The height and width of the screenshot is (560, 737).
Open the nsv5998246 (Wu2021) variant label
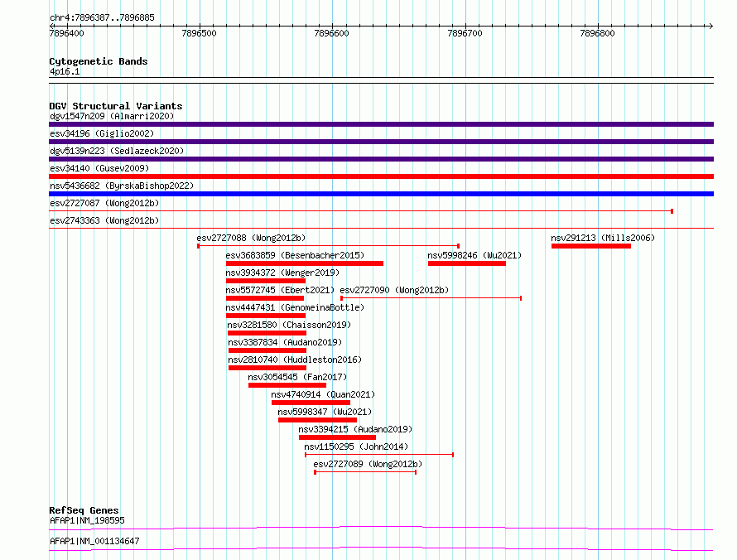474,255
